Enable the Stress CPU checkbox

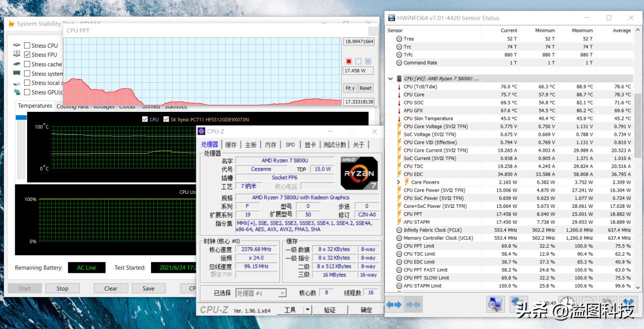27,45
